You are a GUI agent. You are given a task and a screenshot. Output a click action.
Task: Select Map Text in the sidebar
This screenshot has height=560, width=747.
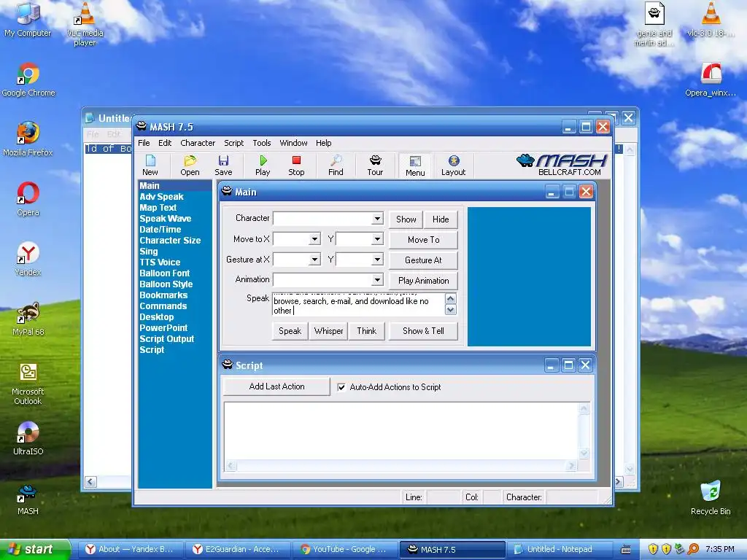pos(158,208)
